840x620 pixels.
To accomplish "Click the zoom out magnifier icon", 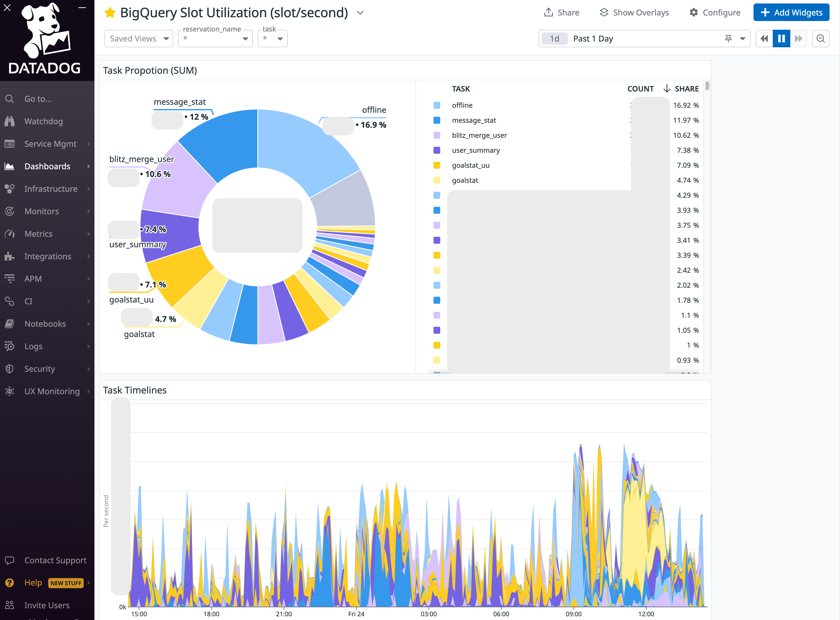I will [x=821, y=39].
